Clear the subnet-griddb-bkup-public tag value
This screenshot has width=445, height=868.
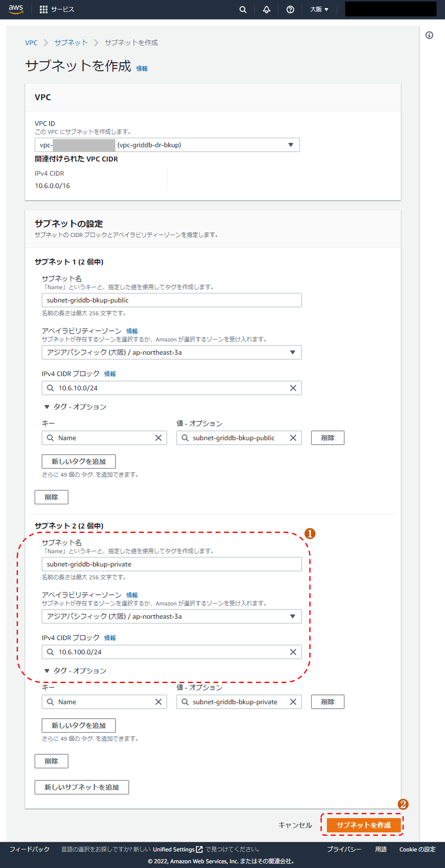pos(293,438)
